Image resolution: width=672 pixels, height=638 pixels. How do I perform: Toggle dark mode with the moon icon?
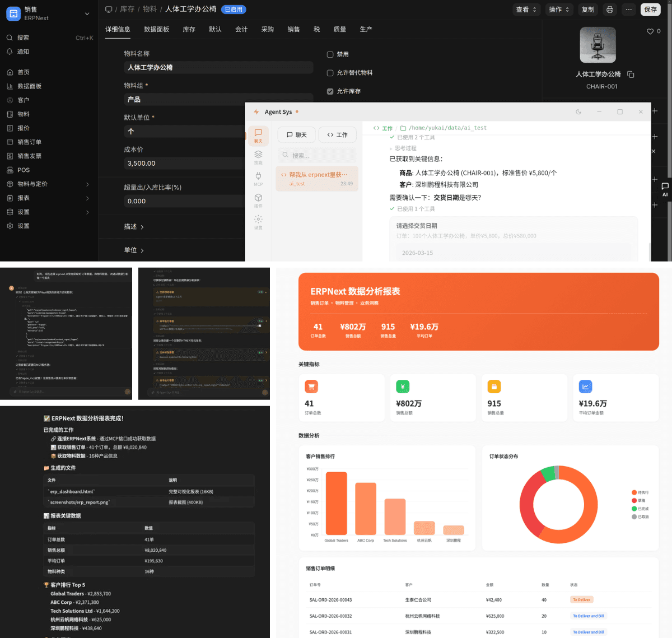(x=578, y=112)
